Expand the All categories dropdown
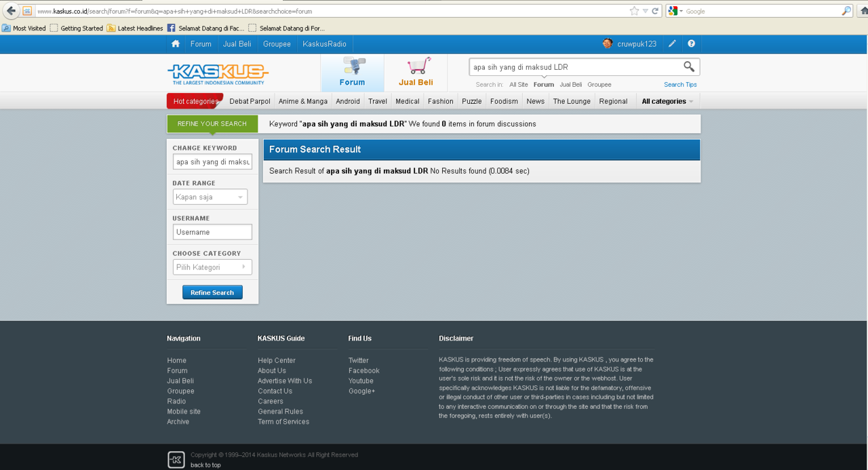The image size is (868, 470). (667, 101)
